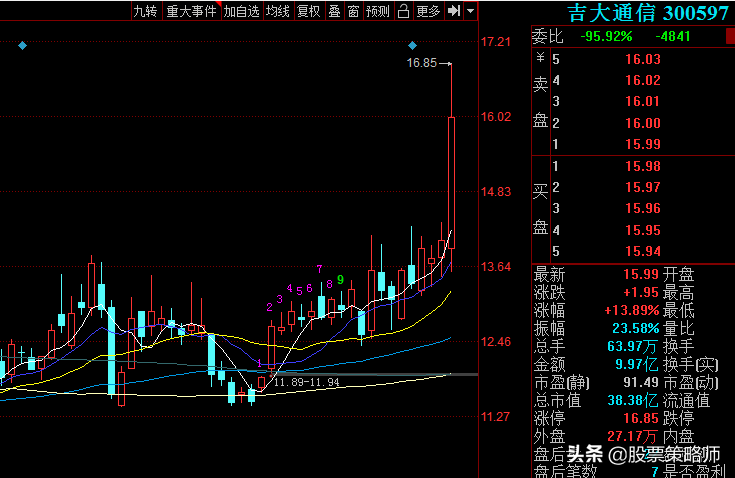Select the left blue diamond event marker
Screen dimensions: 735x478
tap(22, 45)
